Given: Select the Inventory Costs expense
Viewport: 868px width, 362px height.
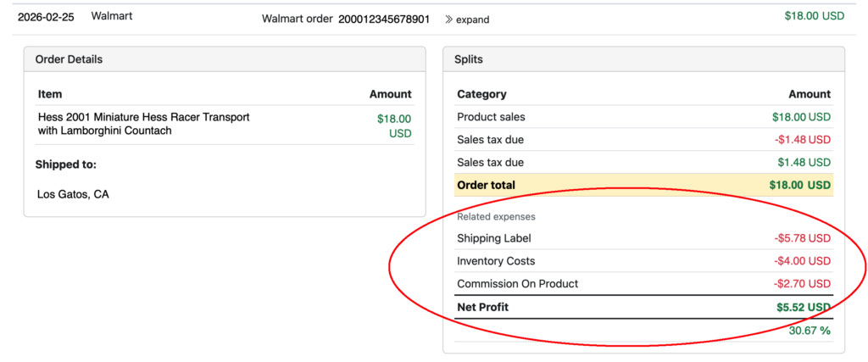Looking at the screenshot, I should point(496,261).
